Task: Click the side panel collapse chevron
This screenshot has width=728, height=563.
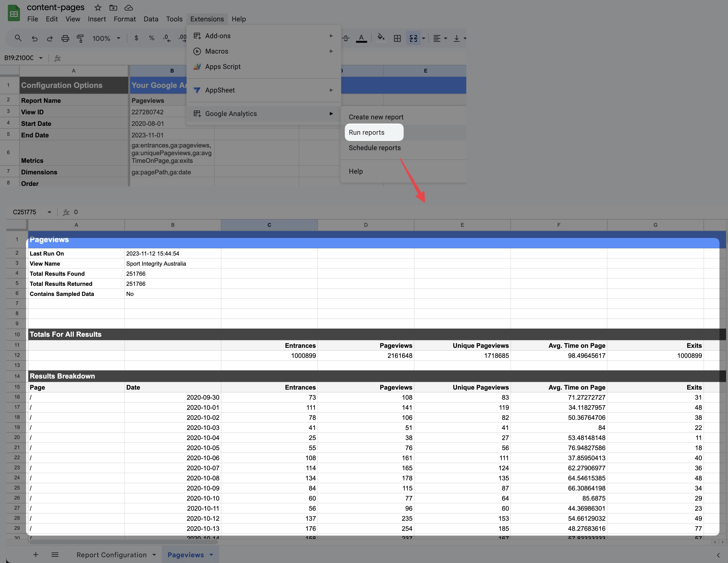Action: [x=718, y=555]
